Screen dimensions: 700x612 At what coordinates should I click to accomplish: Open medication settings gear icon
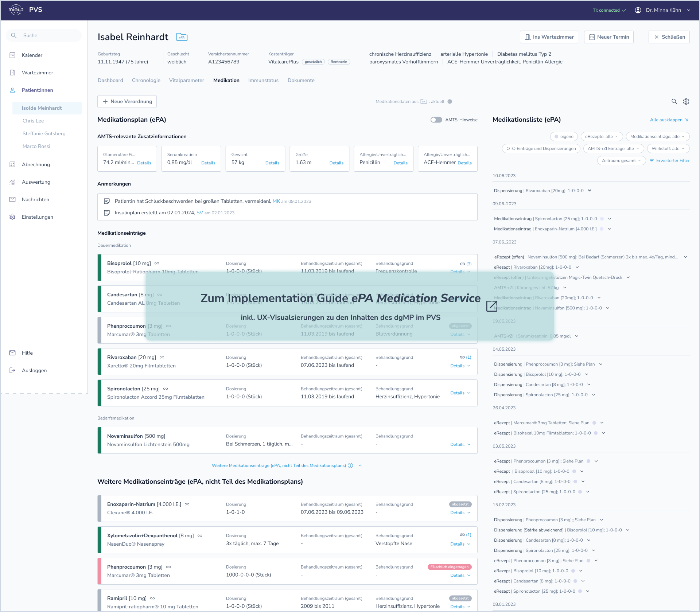coord(686,102)
